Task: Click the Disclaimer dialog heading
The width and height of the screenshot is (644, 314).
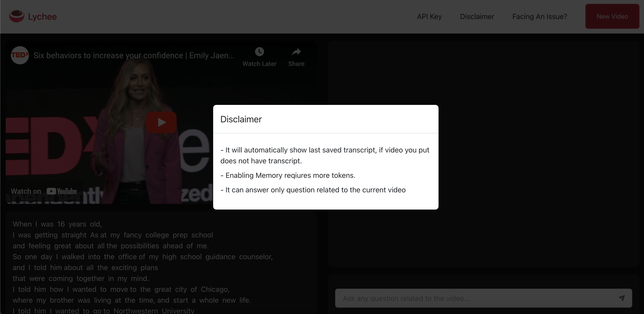Action: [241, 119]
